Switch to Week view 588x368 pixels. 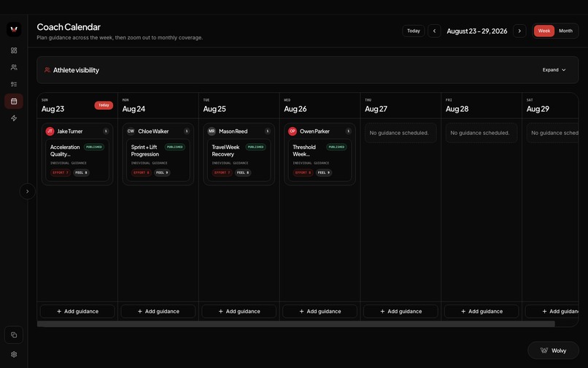coord(544,31)
